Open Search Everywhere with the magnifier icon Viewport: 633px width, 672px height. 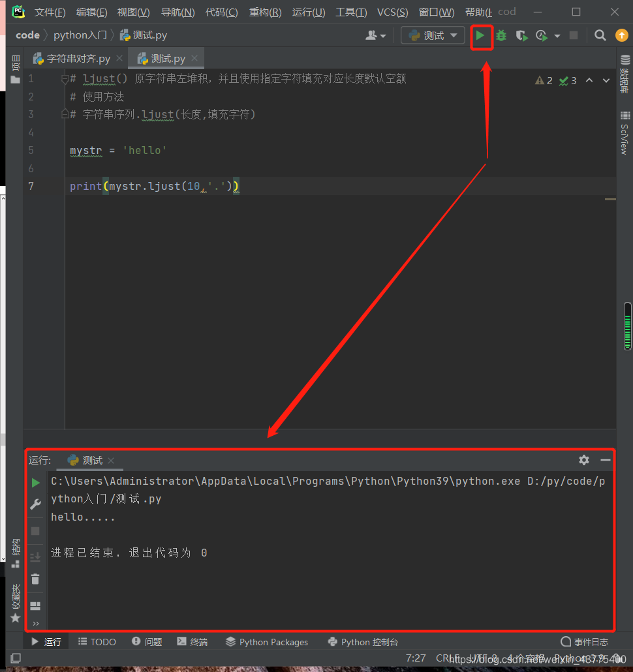(600, 35)
